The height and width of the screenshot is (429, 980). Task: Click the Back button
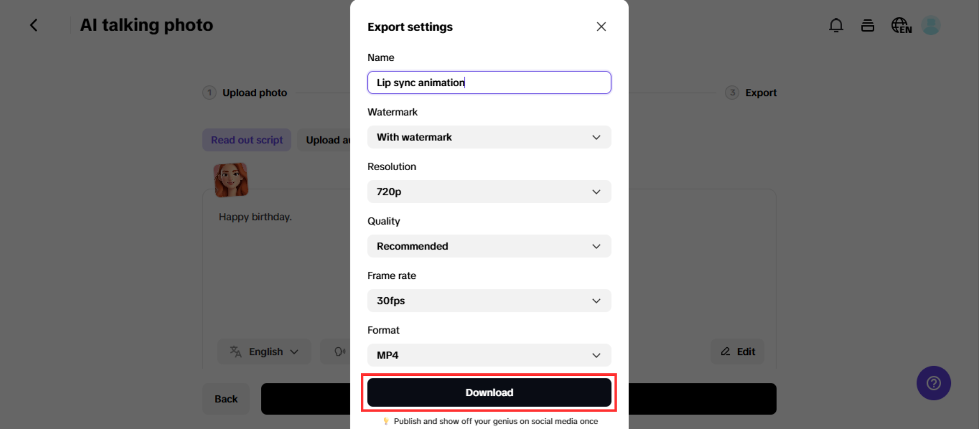coord(226,399)
